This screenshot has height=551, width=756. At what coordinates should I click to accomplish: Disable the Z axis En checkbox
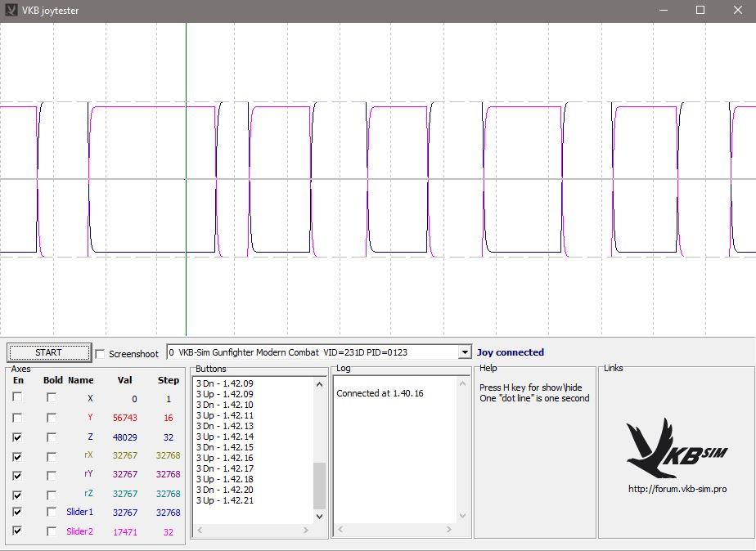coord(17,437)
